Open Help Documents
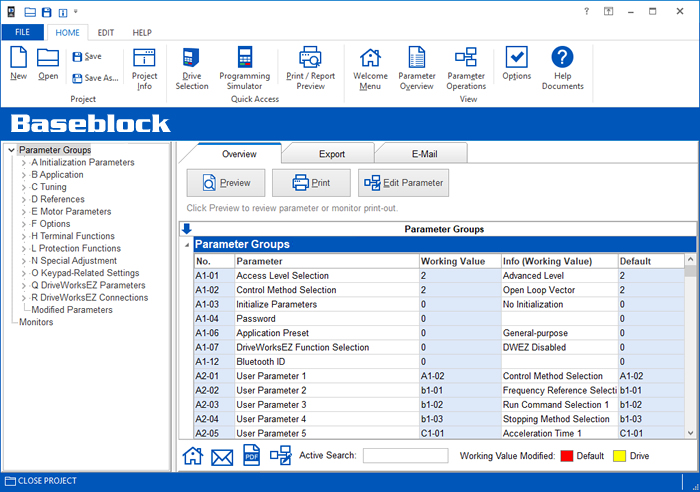The height and width of the screenshot is (492, 700). pyautogui.click(x=562, y=68)
